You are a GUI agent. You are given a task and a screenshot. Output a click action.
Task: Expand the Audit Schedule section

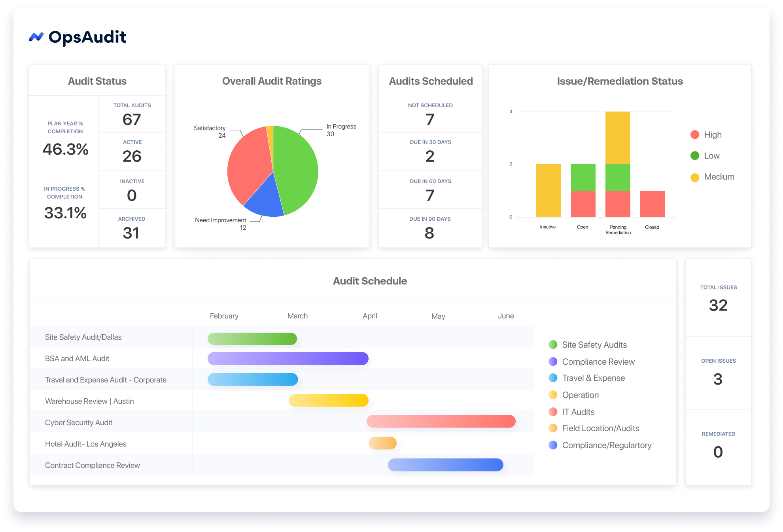(370, 281)
